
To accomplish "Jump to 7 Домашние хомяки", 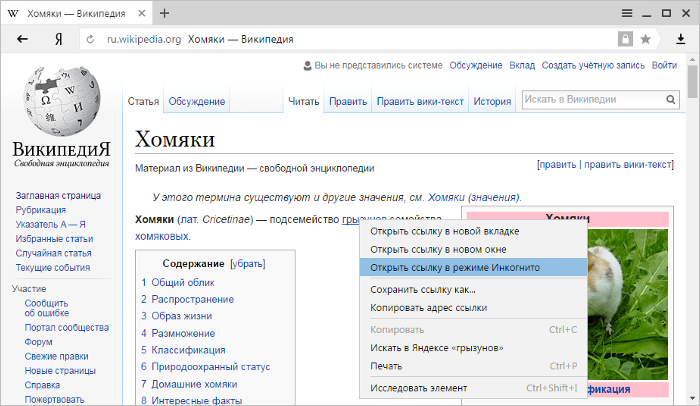I will (x=189, y=384).
